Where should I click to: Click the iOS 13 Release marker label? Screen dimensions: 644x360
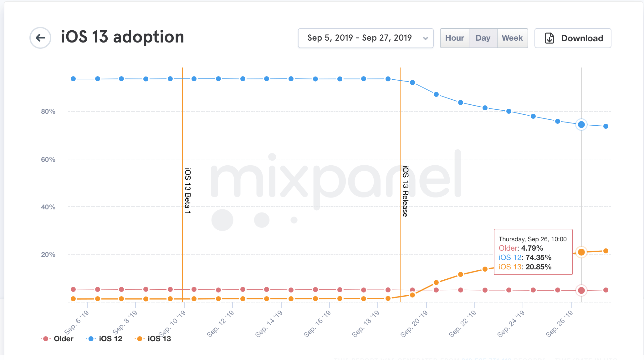click(405, 191)
